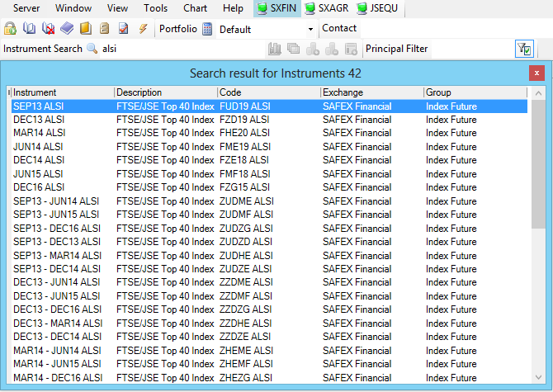Screen dimensions: 553x392
Task: Close the instrument search results panel
Action: click(536, 73)
